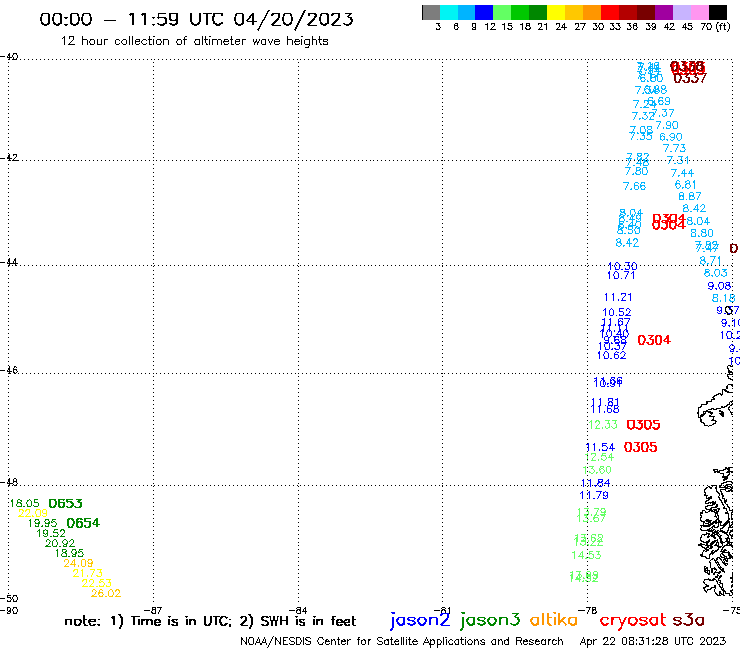Click the 8.80 wave height value
Image resolution: width=740 pixels, height=650 pixels.
(x=702, y=233)
